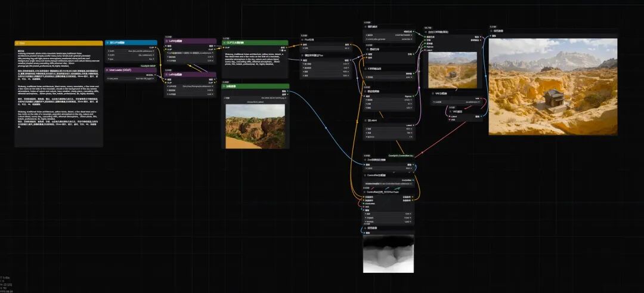Select the large desert temple preview image
Screen dimensions: 644x293
[x=553, y=87]
